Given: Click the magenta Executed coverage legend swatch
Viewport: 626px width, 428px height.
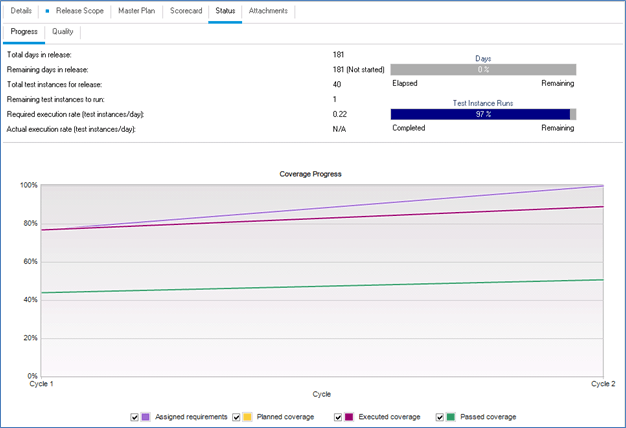Looking at the screenshot, I should 348,416.
